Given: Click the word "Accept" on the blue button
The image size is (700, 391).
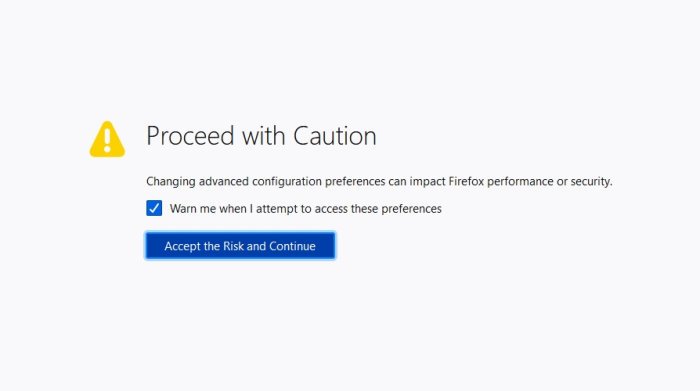Looking at the screenshot, I should 182,246.
